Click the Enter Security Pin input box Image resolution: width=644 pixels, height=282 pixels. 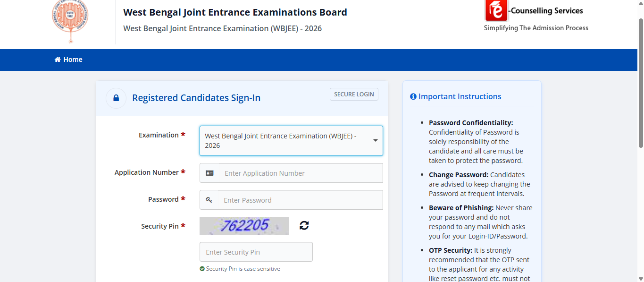click(256, 251)
